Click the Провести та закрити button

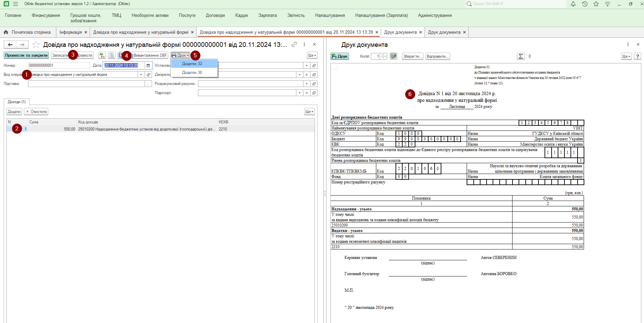[26, 55]
